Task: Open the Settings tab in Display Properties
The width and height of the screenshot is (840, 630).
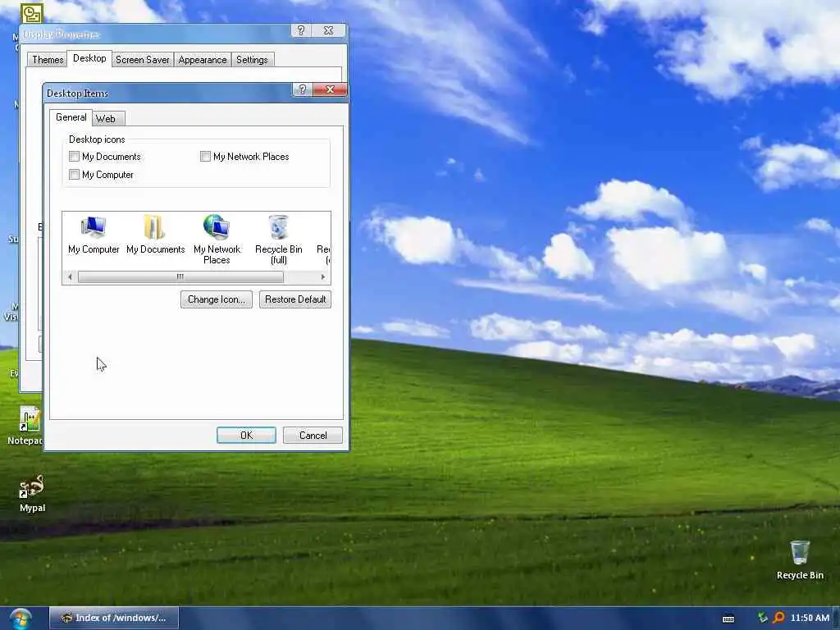Action: 252,59
